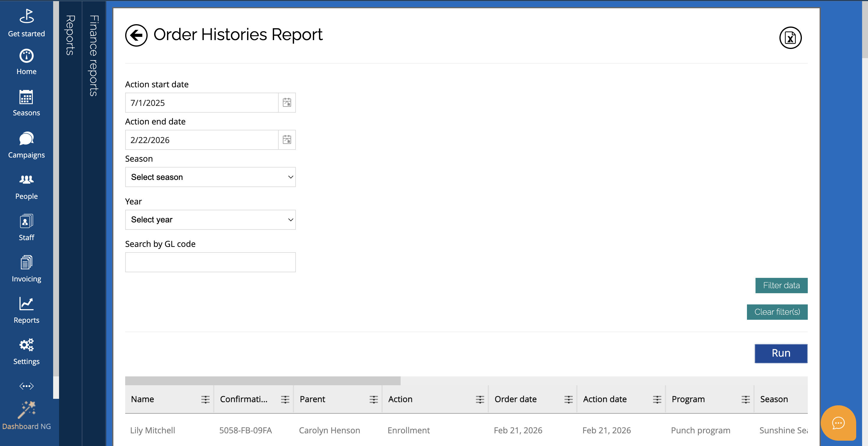868x446 pixels.
Task: Open calendar picker for Action end date
Action: click(x=287, y=140)
